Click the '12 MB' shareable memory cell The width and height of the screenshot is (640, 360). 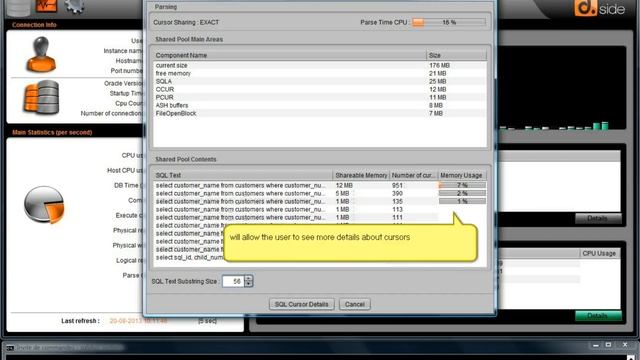(344, 185)
